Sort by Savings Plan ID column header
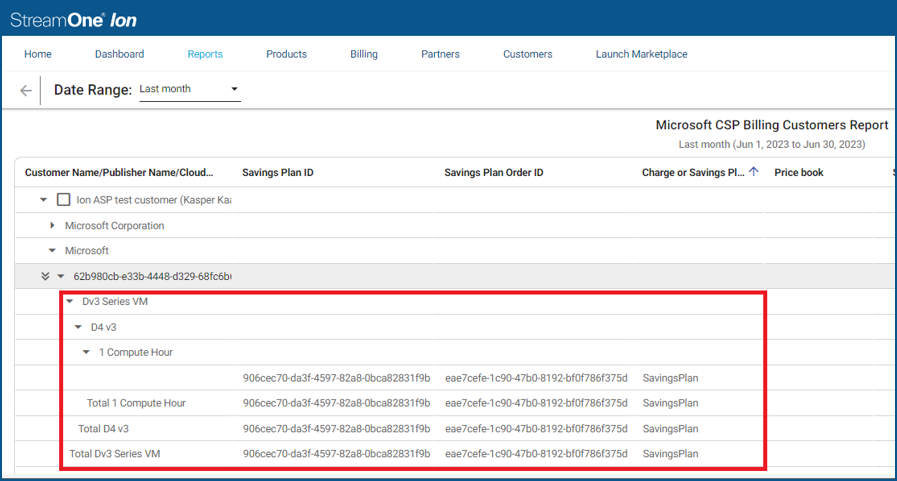This screenshot has height=481, width=897. (x=277, y=173)
